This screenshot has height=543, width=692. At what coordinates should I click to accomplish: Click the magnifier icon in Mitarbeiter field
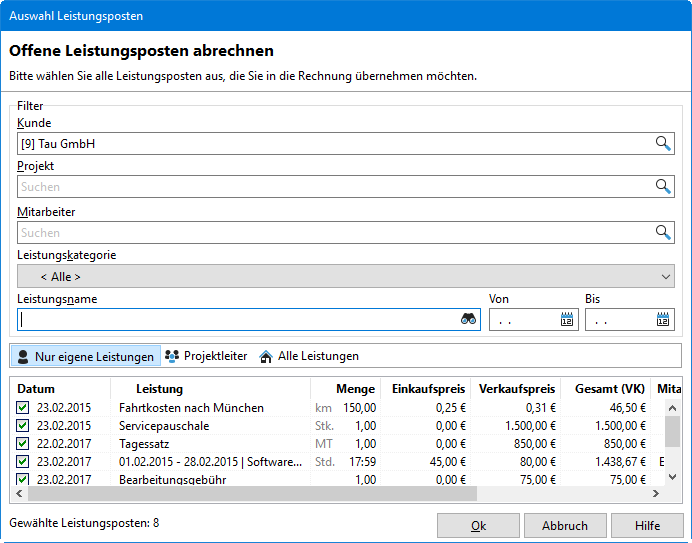pyautogui.click(x=663, y=233)
